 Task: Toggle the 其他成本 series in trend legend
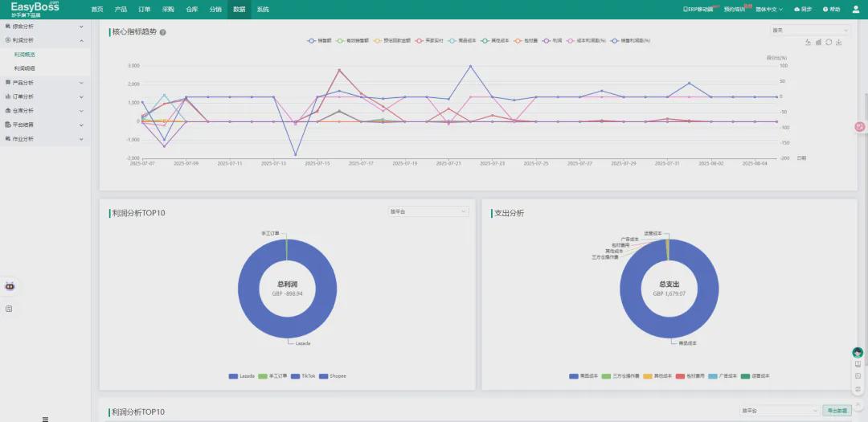click(495, 41)
